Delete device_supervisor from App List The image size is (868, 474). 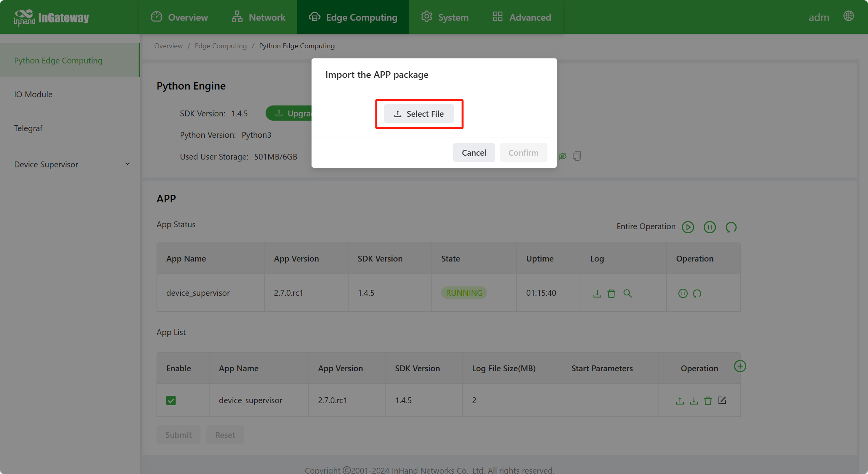click(708, 400)
